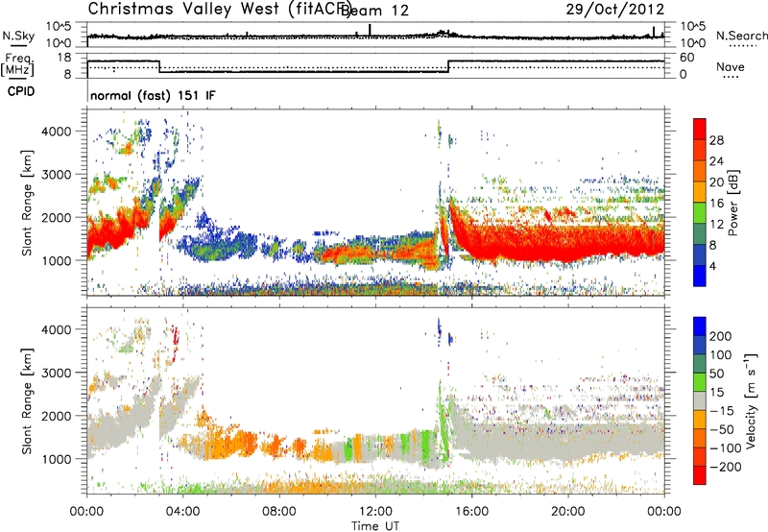768x532 pixels.
Task: Click the '60' right axis value
Action: (x=686, y=58)
